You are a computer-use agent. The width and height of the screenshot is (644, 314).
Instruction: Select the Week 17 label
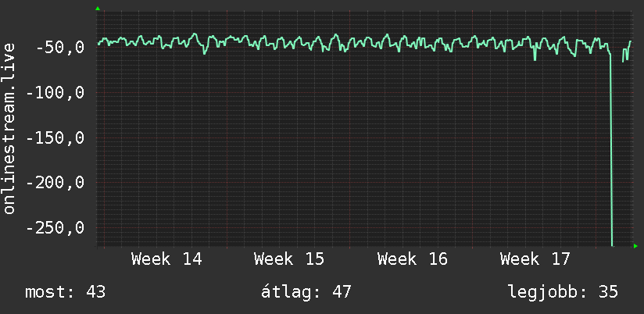(x=535, y=259)
